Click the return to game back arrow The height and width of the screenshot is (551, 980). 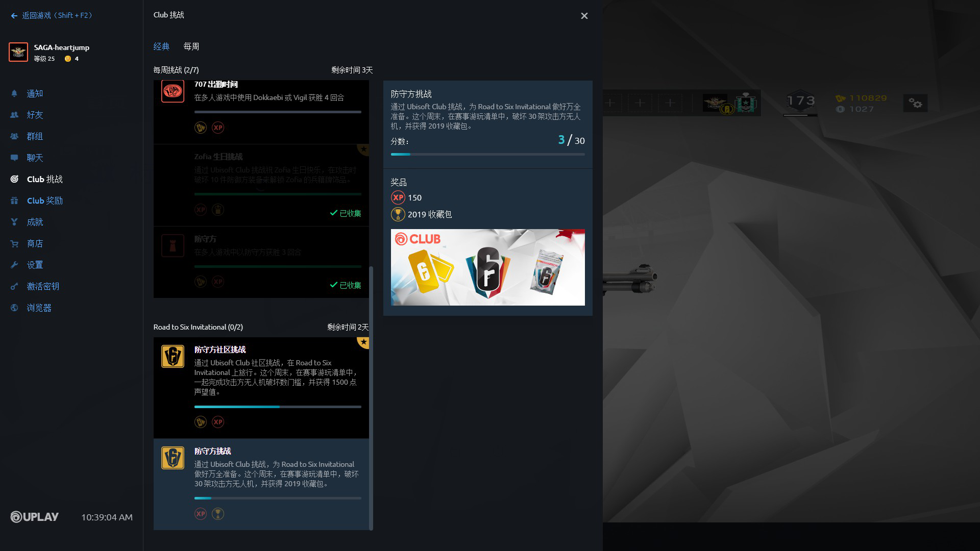(14, 16)
